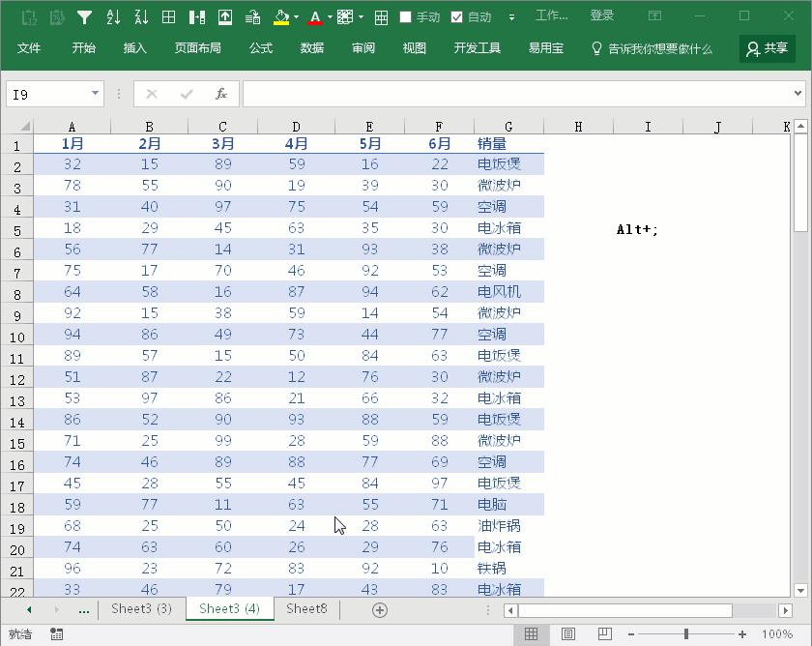Viewport: 812px width, 646px height.
Task: Expand the formula bar chevron
Action: (797, 94)
